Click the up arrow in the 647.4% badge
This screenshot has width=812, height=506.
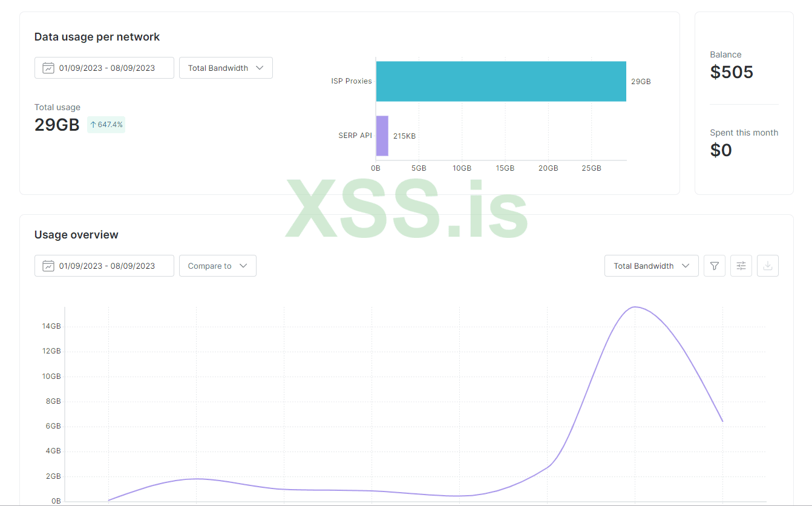93,125
